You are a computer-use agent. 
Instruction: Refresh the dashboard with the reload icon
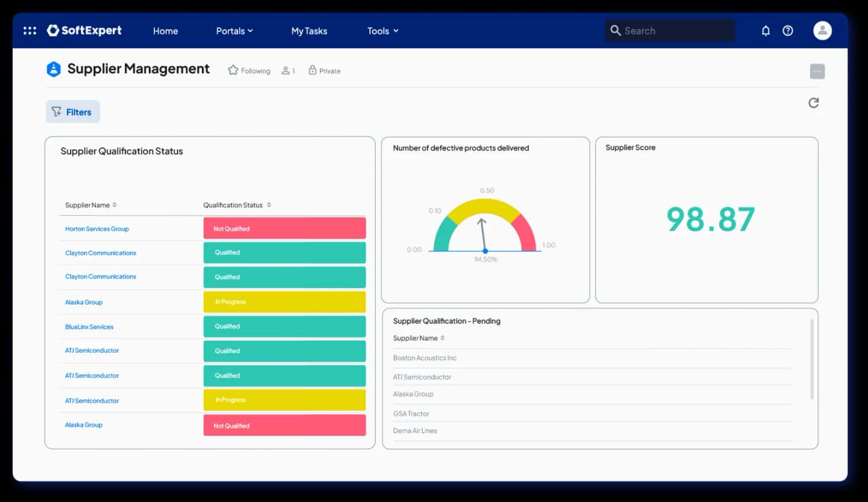813,102
